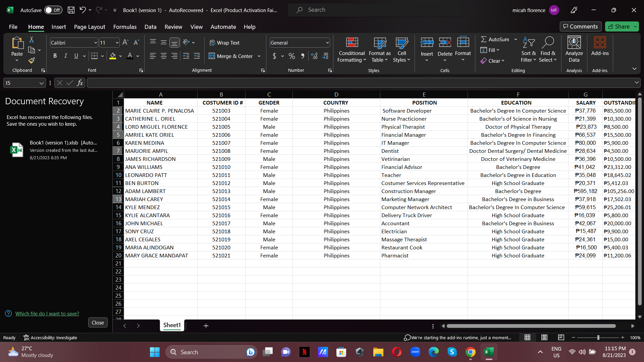Expand the Name Box dropdown

point(41,83)
